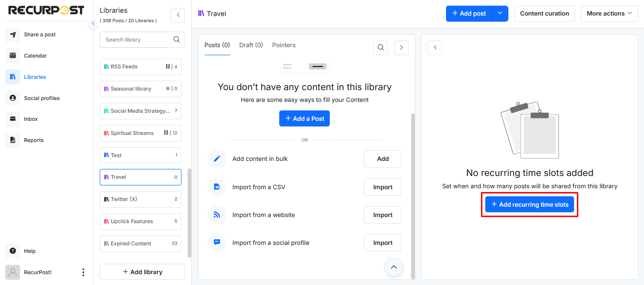Click Import for CSV
Screen dimensions: 644x285
click(383, 187)
